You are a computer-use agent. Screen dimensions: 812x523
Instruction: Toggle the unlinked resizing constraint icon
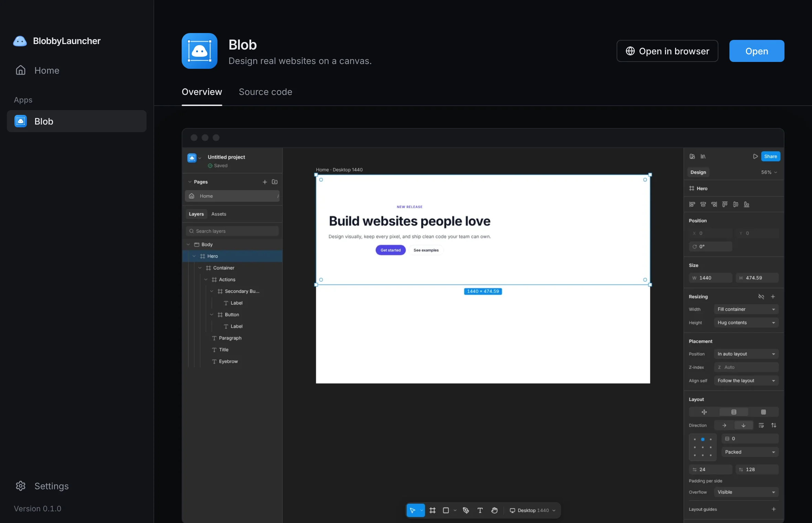[x=761, y=297]
